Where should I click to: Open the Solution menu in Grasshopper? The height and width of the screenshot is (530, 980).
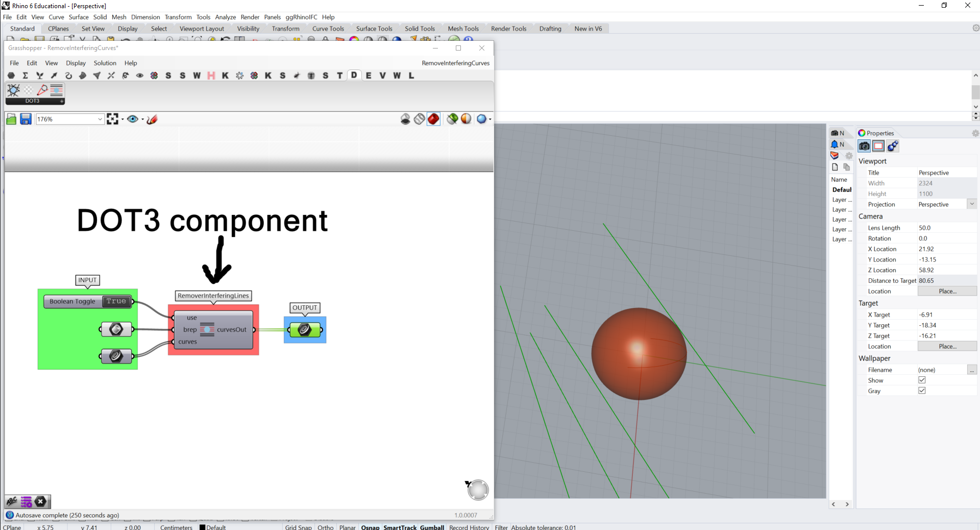coord(105,63)
